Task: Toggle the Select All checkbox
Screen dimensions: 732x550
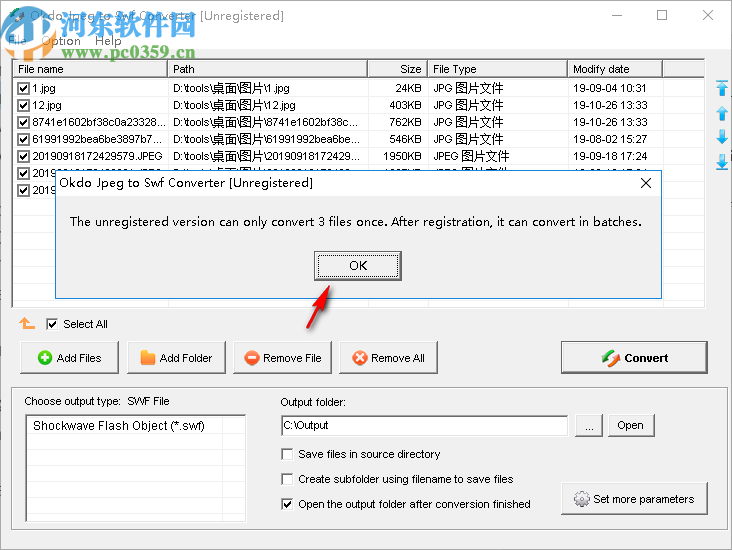Action: (52, 324)
